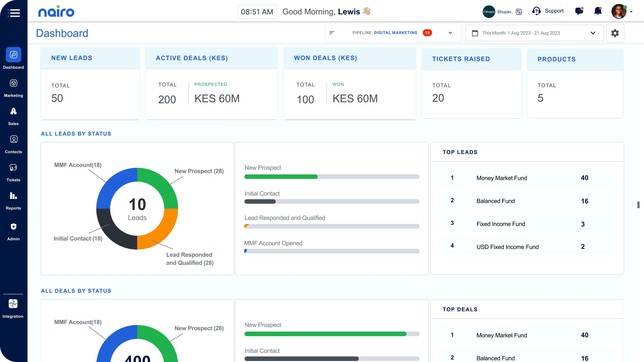Image resolution: width=644 pixels, height=362 pixels.
Task: Click the waving hand emoji
Action: 367,11
